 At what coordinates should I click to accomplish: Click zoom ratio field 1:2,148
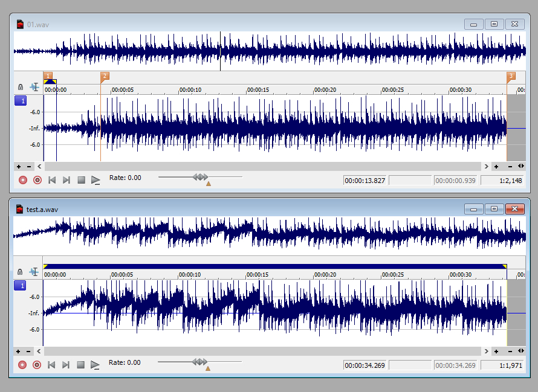502,180
